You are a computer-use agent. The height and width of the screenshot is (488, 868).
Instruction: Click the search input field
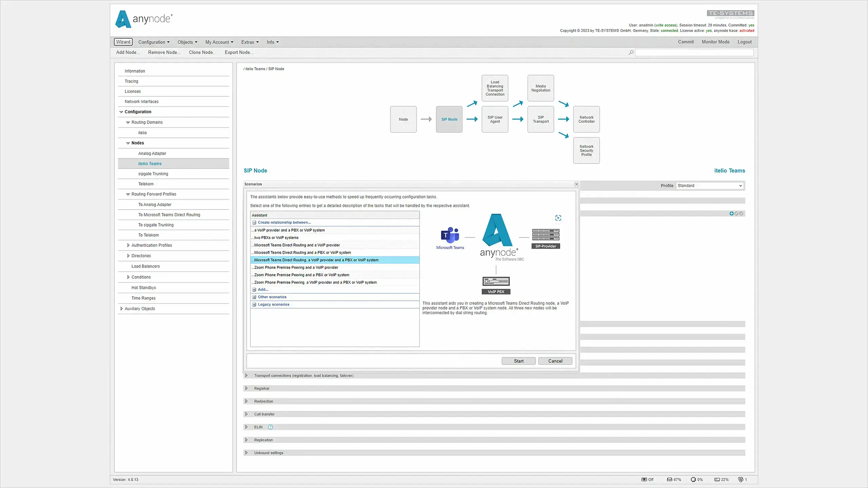[694, 53]
